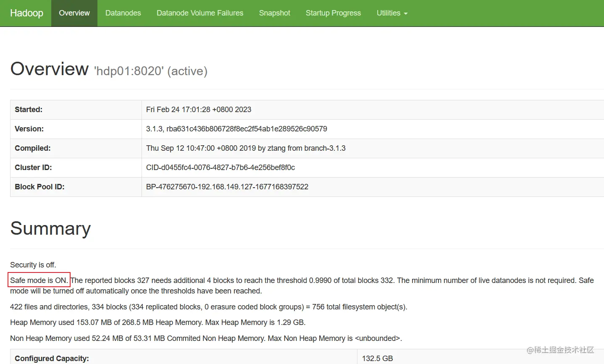Select the 'hdp01:8020' (active) subtitle
604x364 pixels.
(151, 71)
